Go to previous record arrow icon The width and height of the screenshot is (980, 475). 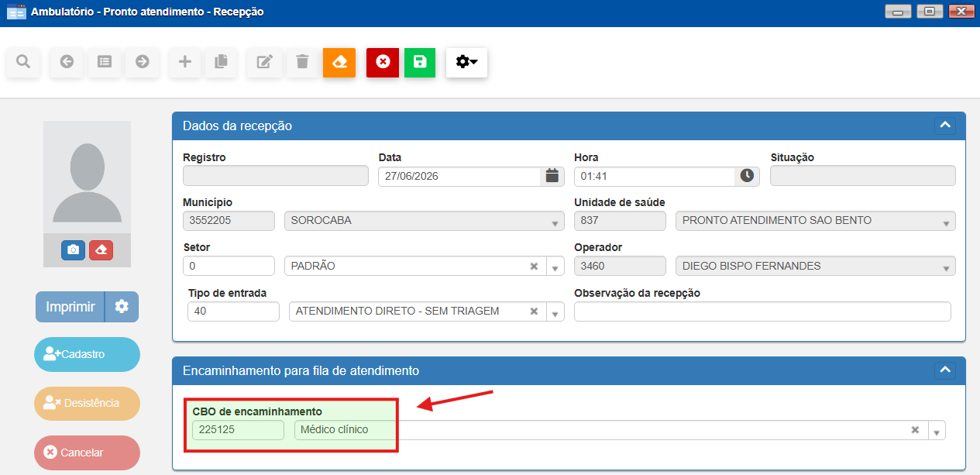point(67,62)
